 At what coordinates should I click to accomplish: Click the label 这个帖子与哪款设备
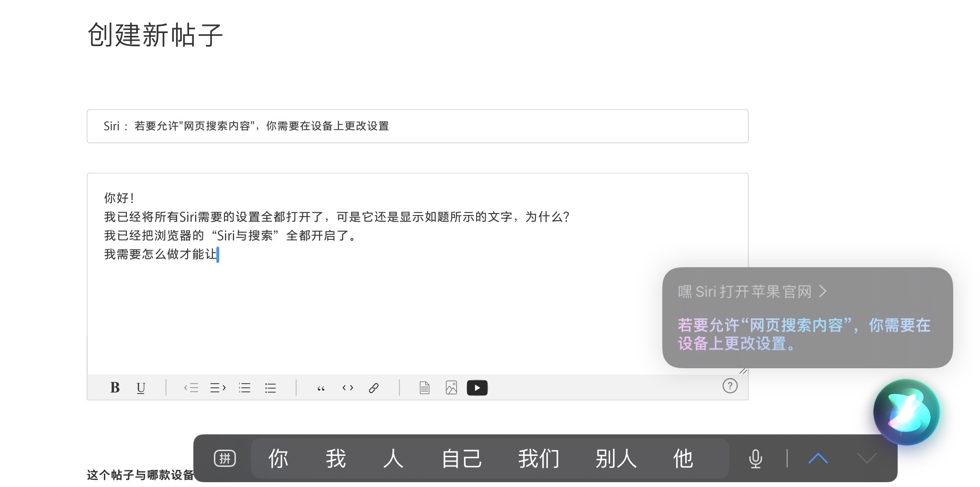click(x=140, y=475)
